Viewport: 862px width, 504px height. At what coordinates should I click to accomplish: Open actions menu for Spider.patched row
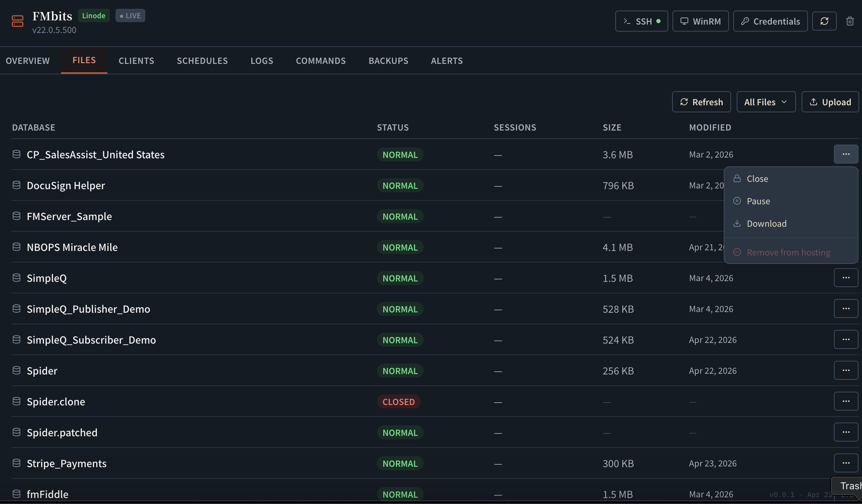846,432
